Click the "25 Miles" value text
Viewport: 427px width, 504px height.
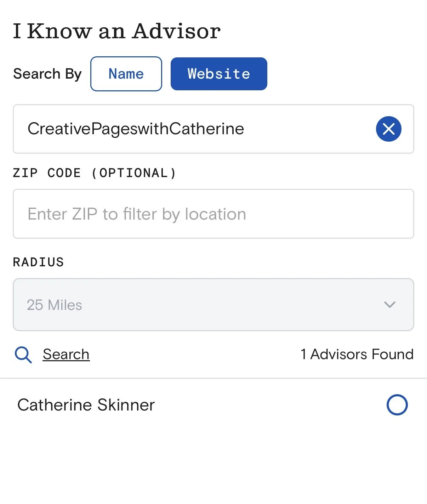click(x=55, y=305)
